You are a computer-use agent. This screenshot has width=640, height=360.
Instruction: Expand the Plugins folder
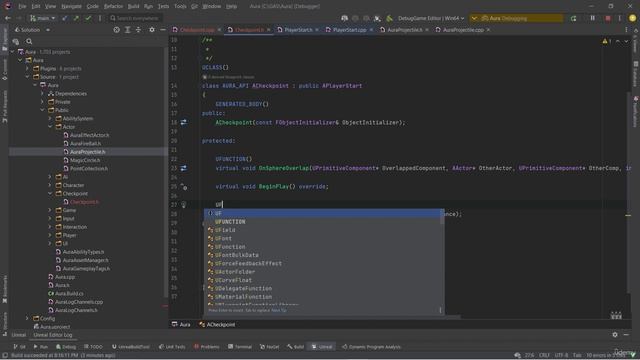point(27,69)
